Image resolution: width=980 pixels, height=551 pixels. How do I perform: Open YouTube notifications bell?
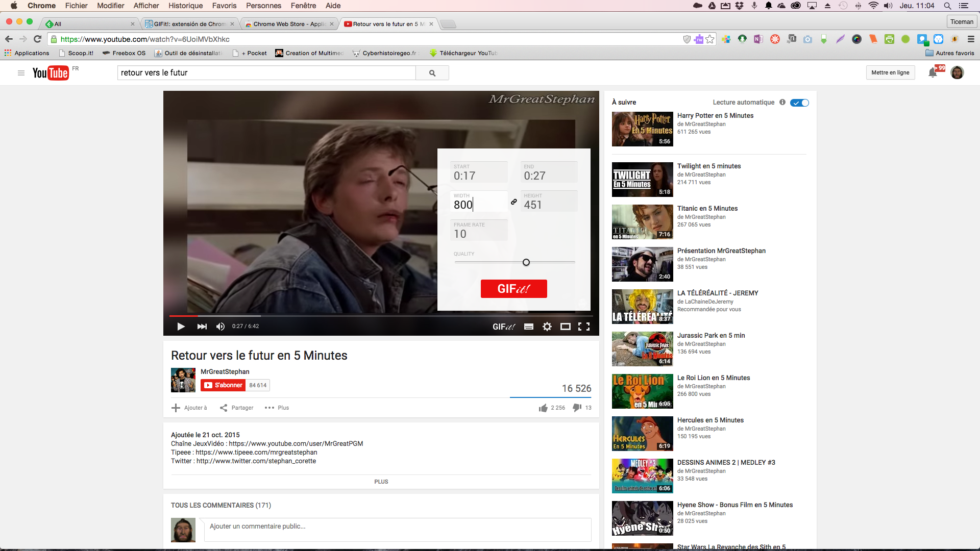[x=933, y=73]
